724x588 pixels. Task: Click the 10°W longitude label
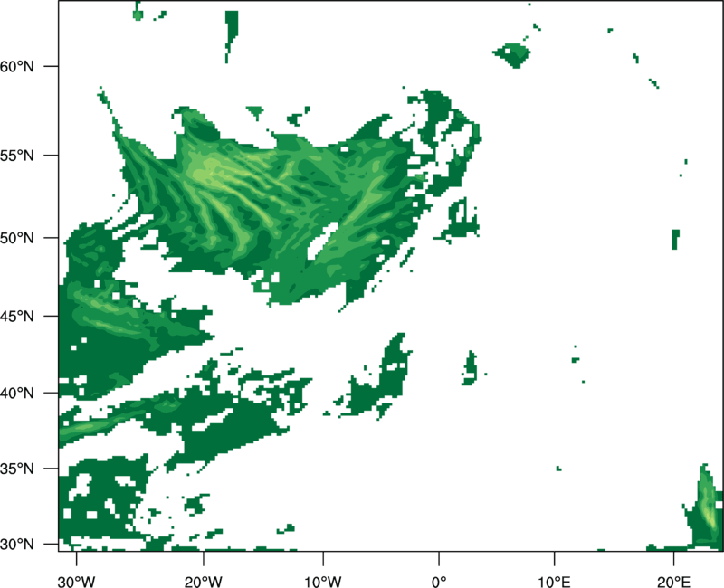point(323,582)
